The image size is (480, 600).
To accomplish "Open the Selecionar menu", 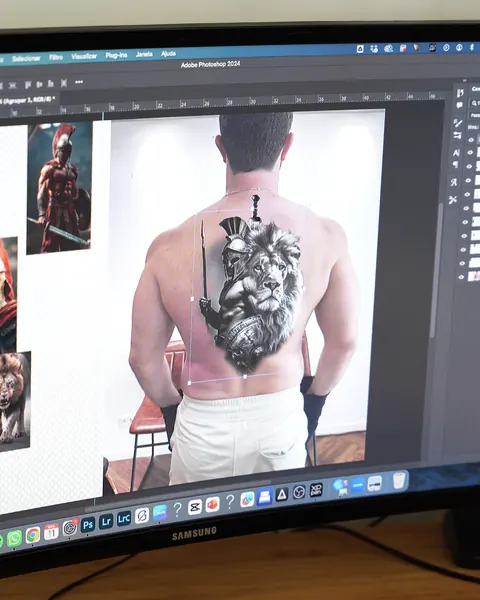I will [26, 59].
